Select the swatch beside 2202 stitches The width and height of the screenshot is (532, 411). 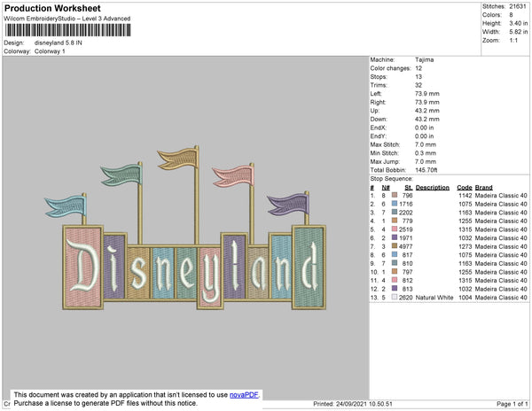tap(395, 212)
